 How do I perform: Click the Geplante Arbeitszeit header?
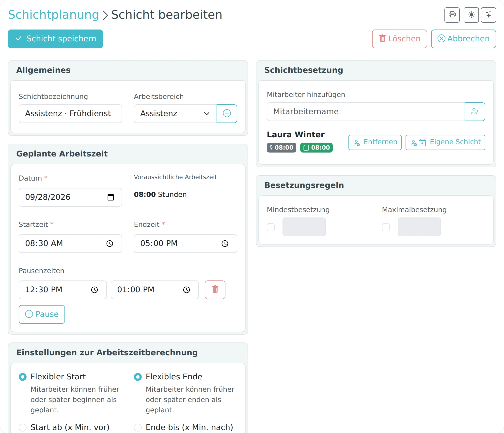[x=62, y=154]
